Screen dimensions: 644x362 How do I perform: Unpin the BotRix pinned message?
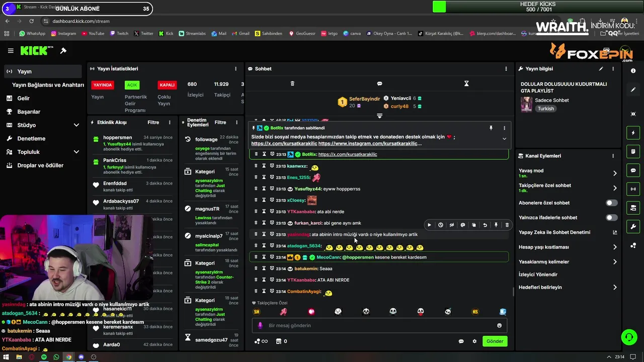pos(491,128)
